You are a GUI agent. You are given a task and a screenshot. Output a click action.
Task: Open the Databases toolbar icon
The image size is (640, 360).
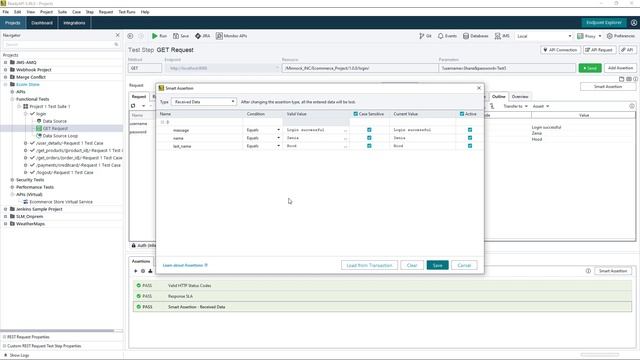[466, 36]
